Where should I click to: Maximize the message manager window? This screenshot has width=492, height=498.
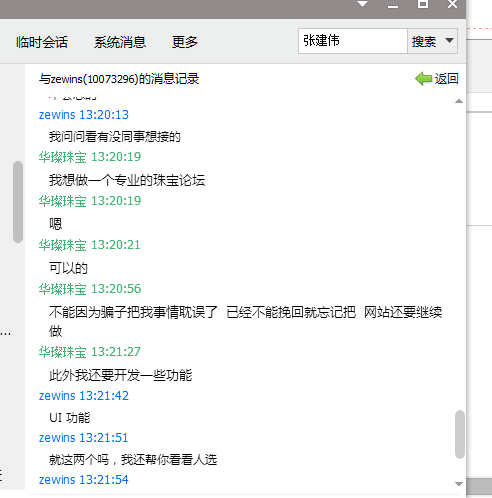pyautogui.click(x=423, y=4)
